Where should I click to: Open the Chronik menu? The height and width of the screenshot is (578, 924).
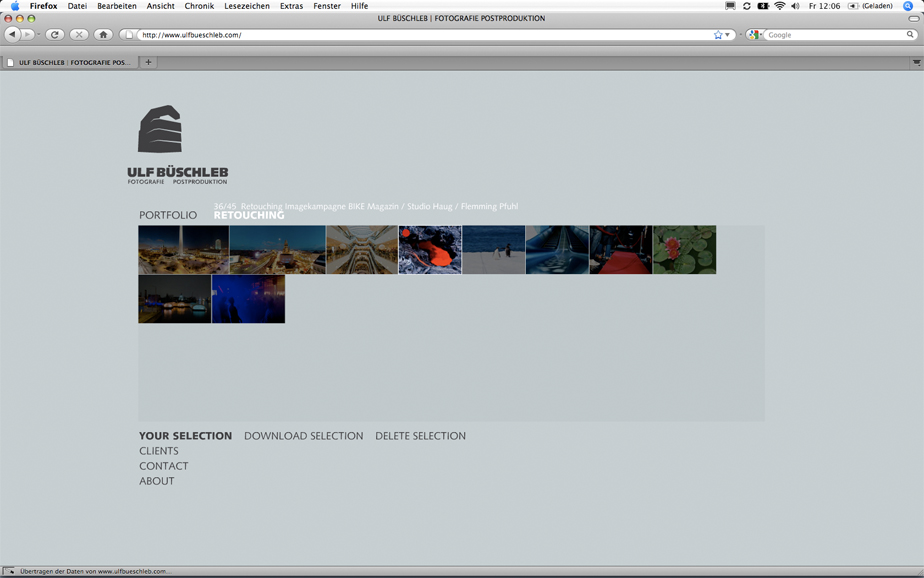(x=199, y=6)
